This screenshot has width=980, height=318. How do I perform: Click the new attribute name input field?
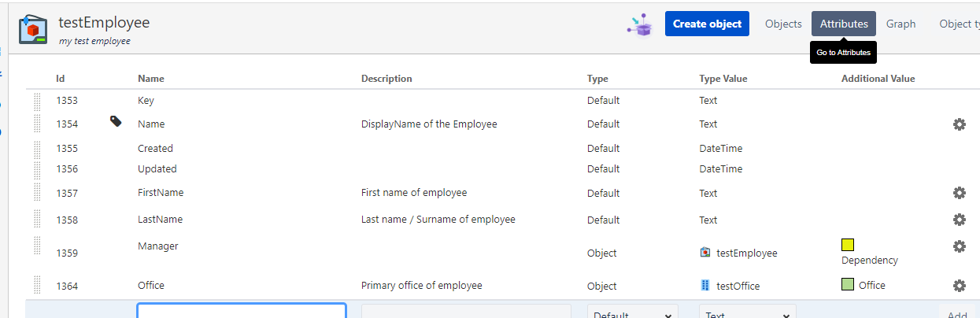[242, 311]
